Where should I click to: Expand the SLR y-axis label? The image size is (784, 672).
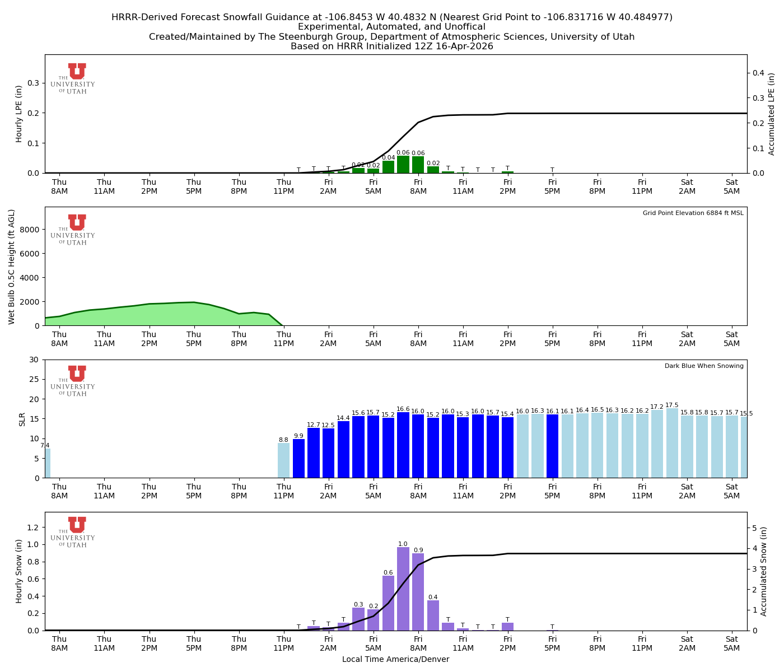tap(20, 417)
